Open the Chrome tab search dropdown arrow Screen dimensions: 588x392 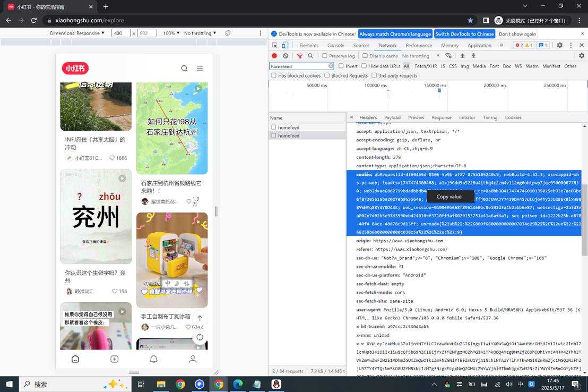[525, 6]
